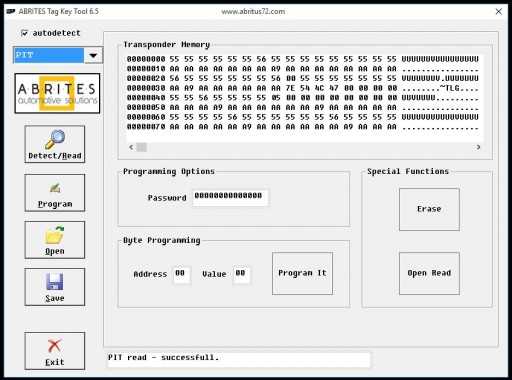
Task: Click the memory scrollbar right arrow
Action: tap(478, 147)
